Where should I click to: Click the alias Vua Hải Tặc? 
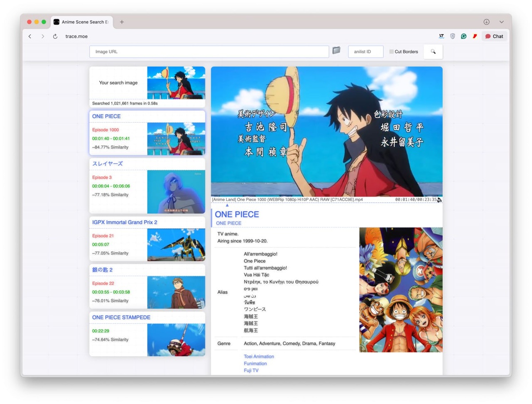tap(257, 275)
